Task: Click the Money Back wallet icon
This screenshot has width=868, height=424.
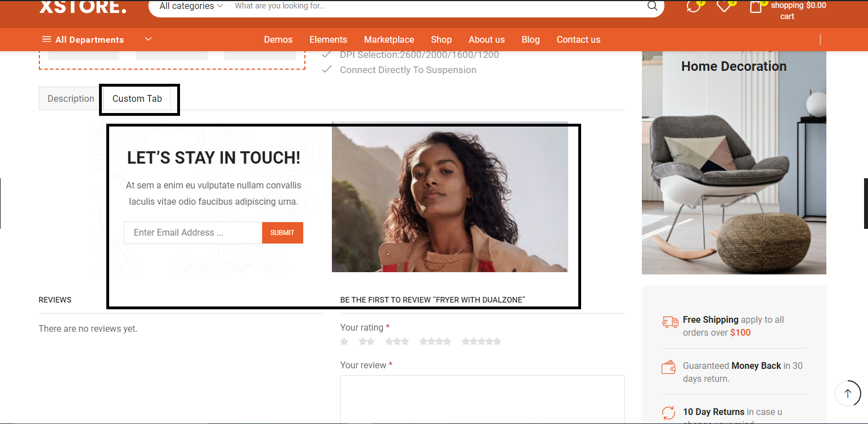Action: [669, 368]
